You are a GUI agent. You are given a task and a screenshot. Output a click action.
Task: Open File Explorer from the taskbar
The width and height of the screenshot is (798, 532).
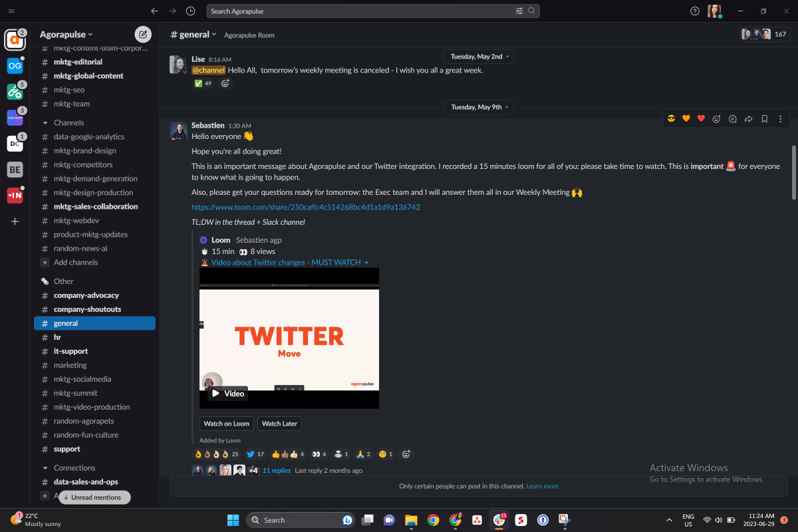click(411, 520)
